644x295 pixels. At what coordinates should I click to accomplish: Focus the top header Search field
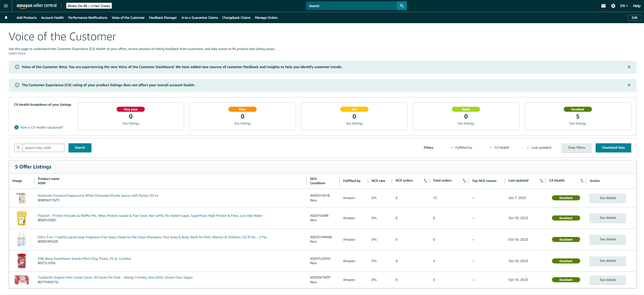tap(351, 6)
